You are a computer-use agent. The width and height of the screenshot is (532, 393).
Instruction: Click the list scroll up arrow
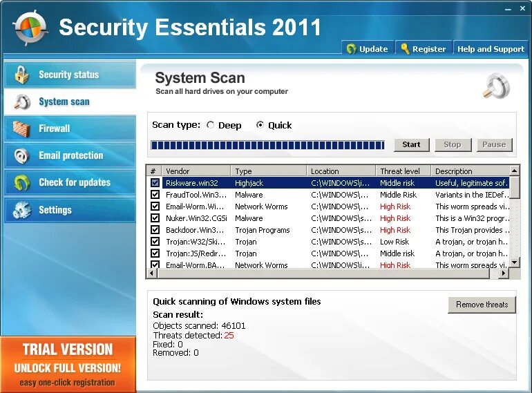(515, 171)
